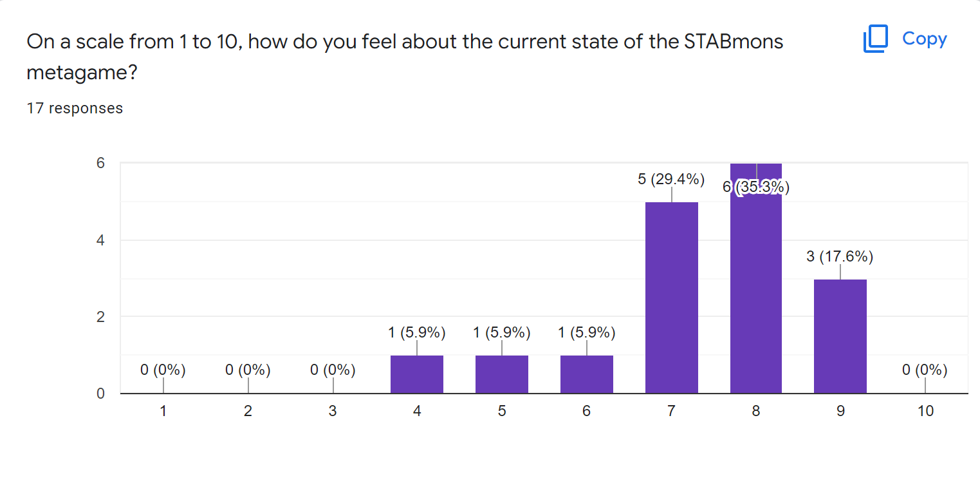The width and height of the screenshot is (980, 485).
Task: Click the "6 (35.3%)" data label
Action: click(x=755, y=187)
